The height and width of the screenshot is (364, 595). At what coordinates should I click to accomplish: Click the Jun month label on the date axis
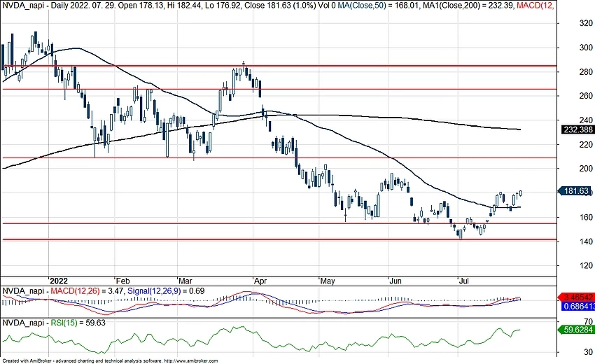[x=395, y=281]
